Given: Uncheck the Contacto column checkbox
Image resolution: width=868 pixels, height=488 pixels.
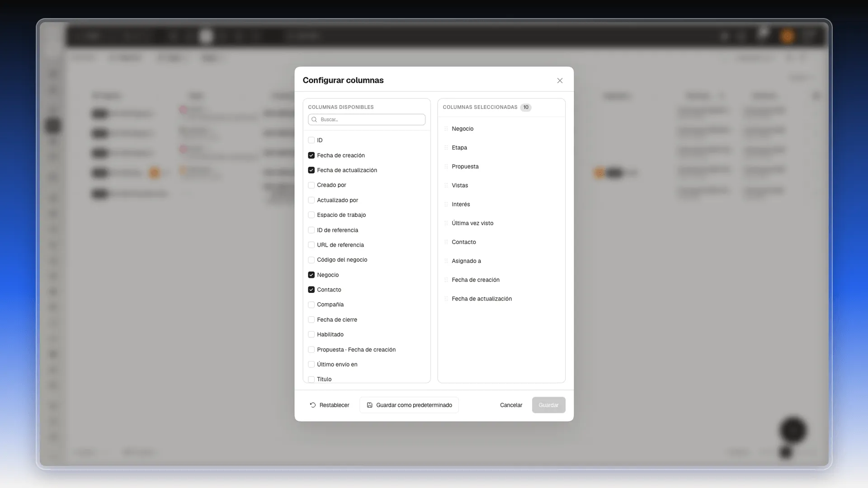Looking at the screenshot, I should tap(311, 290).
